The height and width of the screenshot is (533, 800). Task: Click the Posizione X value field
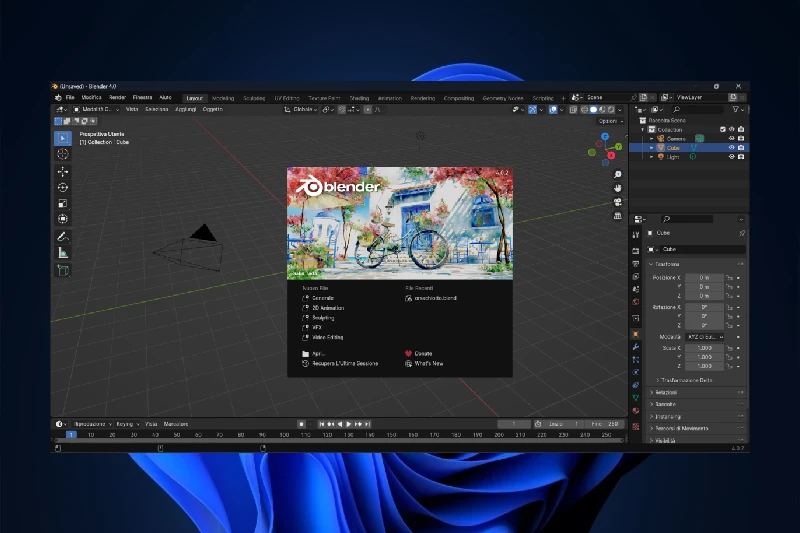tap(704, 277)
